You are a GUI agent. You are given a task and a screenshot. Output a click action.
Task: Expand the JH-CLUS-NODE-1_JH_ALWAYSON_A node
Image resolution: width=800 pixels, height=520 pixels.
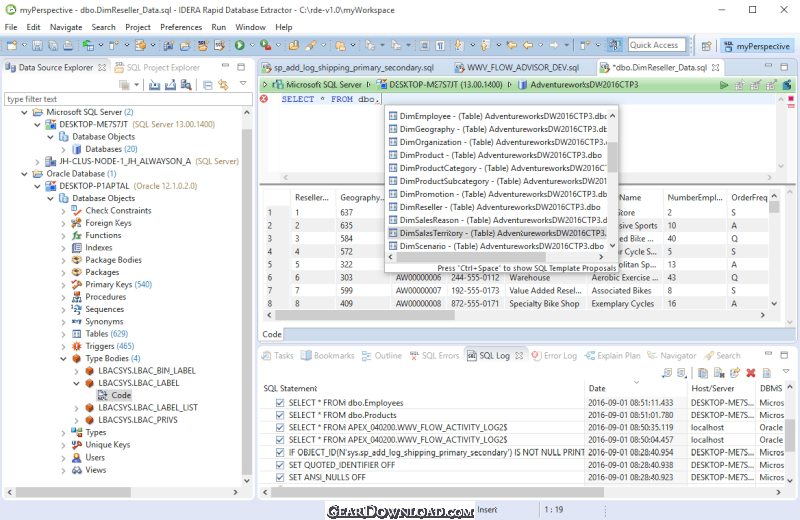tap(37, 162)
